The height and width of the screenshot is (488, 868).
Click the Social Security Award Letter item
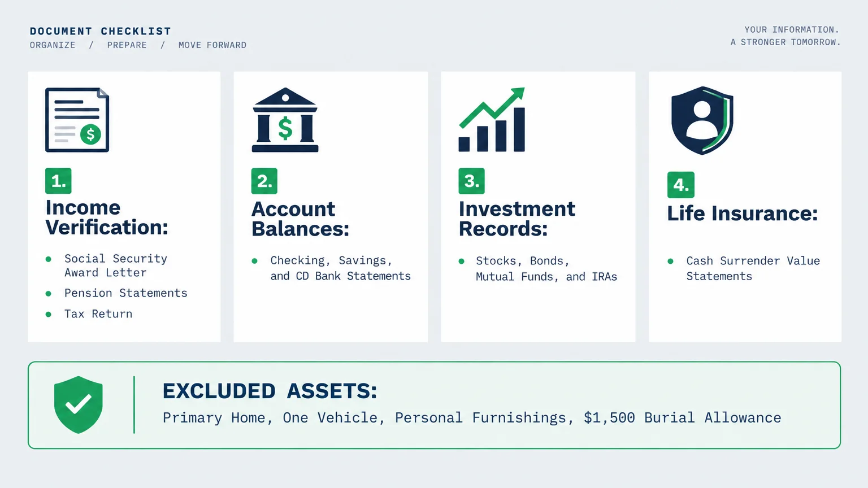116,265
